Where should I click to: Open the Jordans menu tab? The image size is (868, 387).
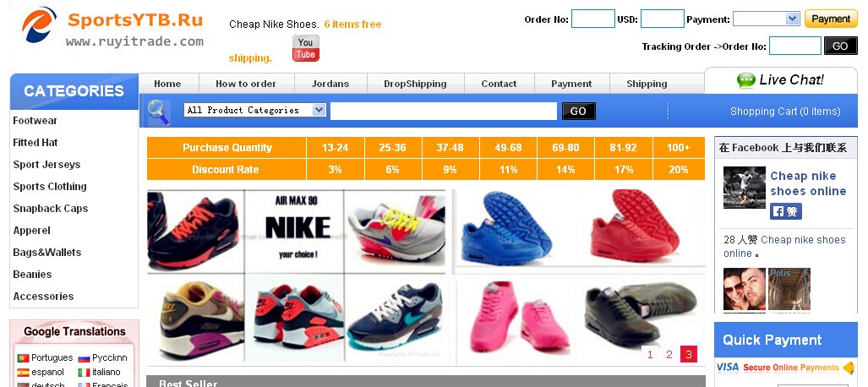(330, 84)
